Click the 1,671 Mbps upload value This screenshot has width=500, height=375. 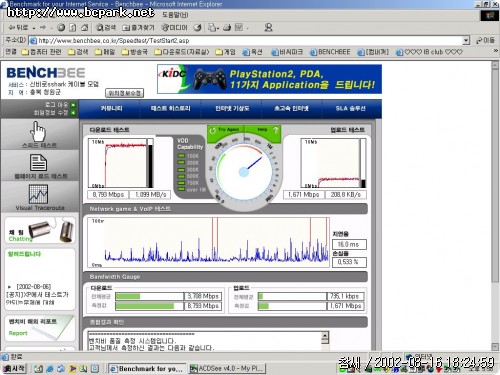tap(303, 194)
